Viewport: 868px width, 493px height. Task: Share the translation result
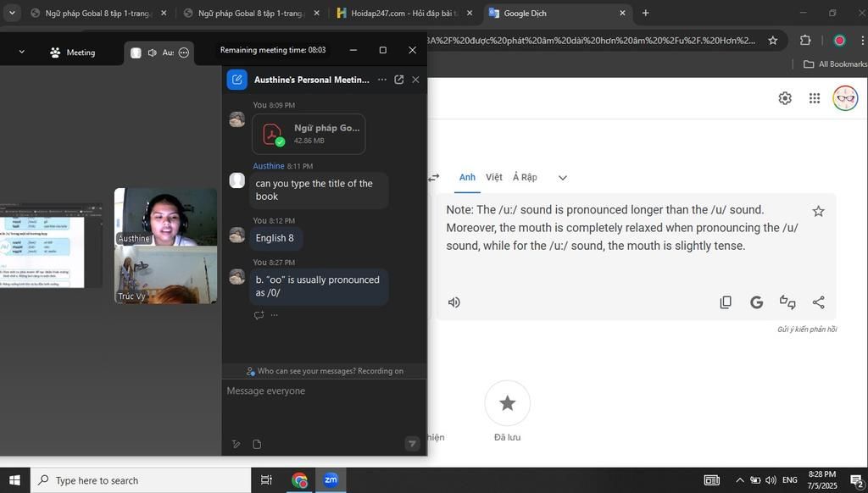click(818, 302)
